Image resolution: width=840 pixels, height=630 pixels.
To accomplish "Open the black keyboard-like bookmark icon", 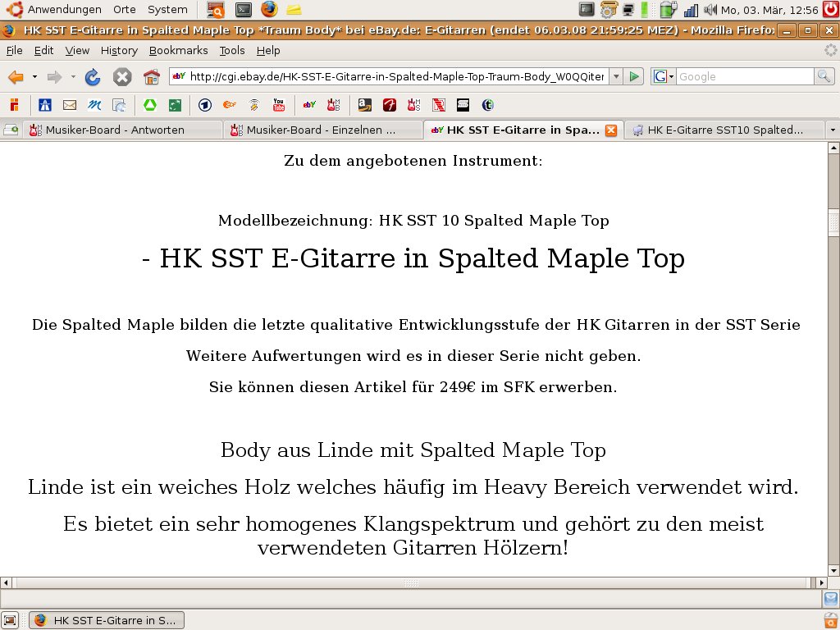I will [x=463, y=105].
